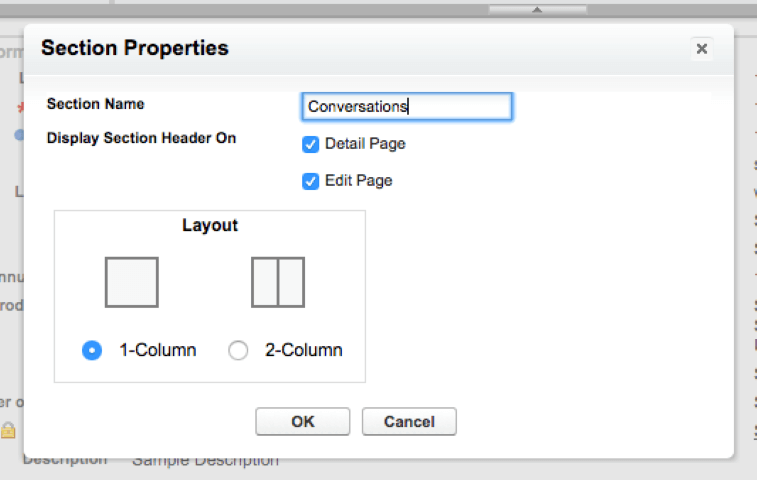Click the "Detail Page" label text
The width and height of the screenshot is (757, 480).
tap(365, 144)
